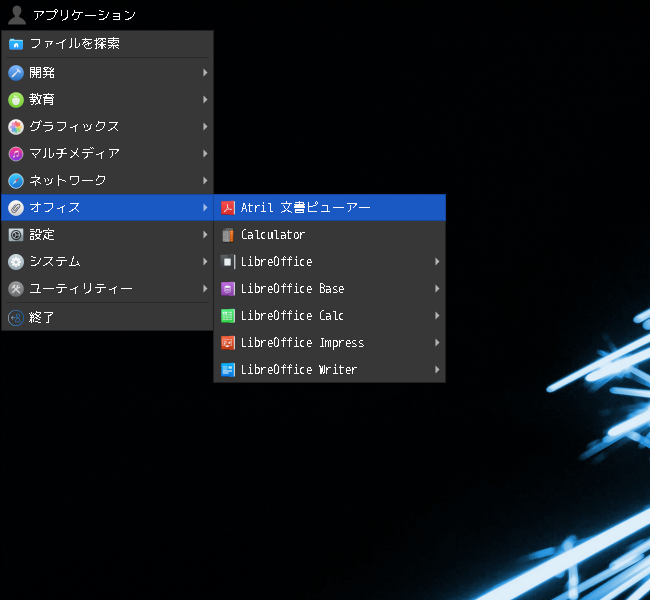
Task: Expand the LibreOffice Base arrow
Action: click(x=437, y=289)
